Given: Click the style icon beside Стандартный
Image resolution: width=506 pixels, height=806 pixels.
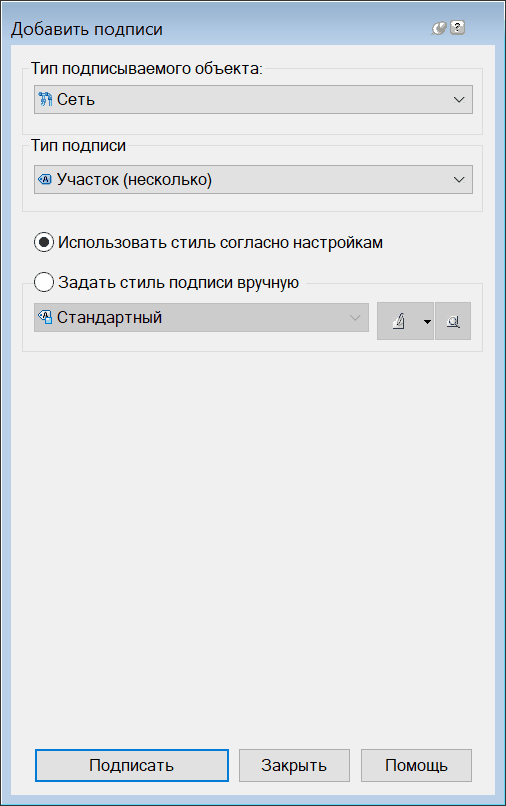Looking at the screenshot, I should click(x=45, y=317).
